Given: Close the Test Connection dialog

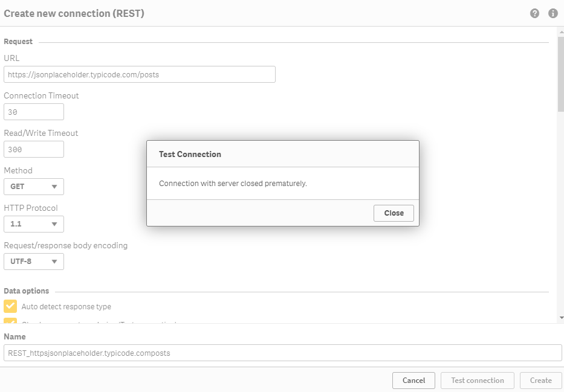Looking at the screenshot, I should click(x=394, y=213).
